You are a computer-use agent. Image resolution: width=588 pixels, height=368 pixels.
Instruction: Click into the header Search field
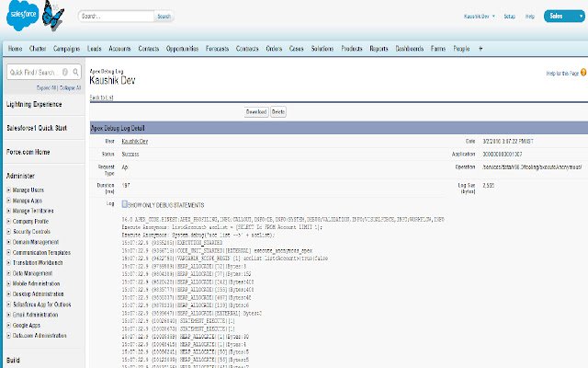(x=117, y=17)
